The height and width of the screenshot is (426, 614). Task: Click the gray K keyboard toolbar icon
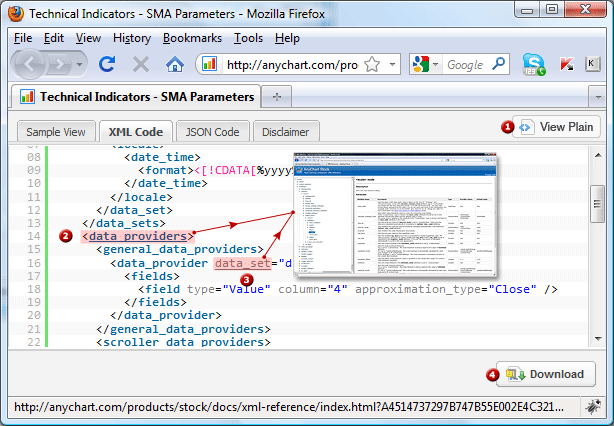[x=592, y=64]
